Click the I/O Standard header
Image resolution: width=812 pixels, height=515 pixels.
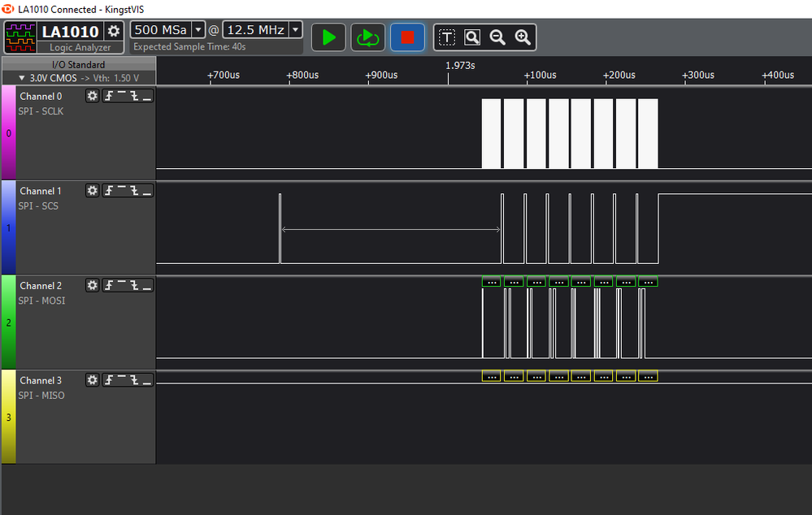[79, 64]
